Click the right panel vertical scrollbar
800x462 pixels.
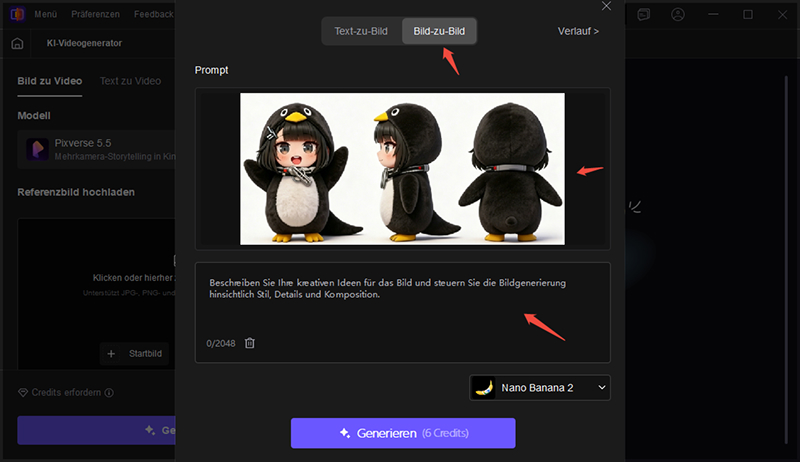tap(786, 260)
